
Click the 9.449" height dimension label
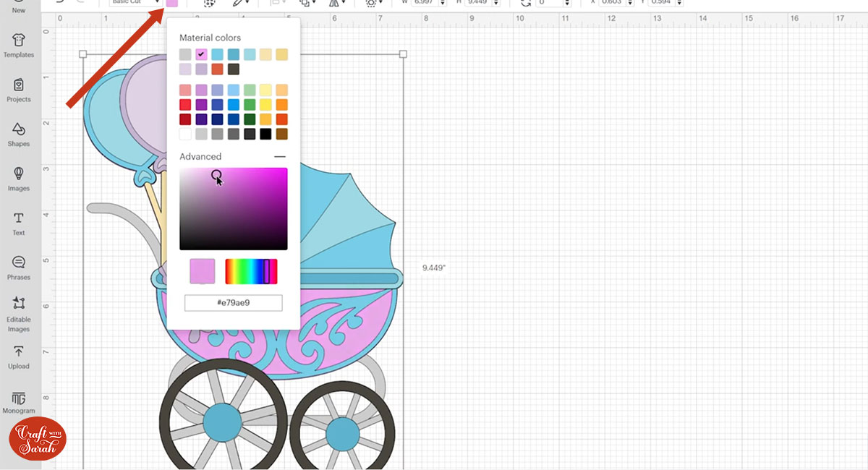(435, 268)
